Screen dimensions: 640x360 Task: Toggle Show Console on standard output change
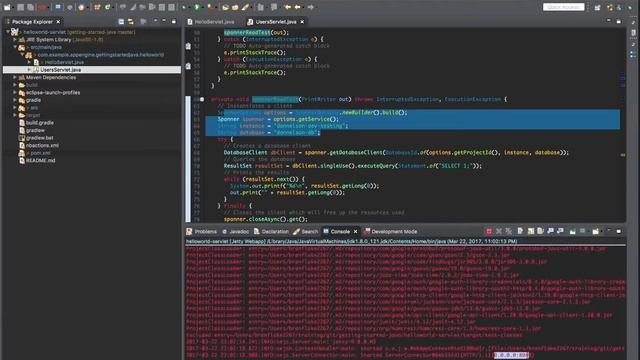(x=551, y=231)
